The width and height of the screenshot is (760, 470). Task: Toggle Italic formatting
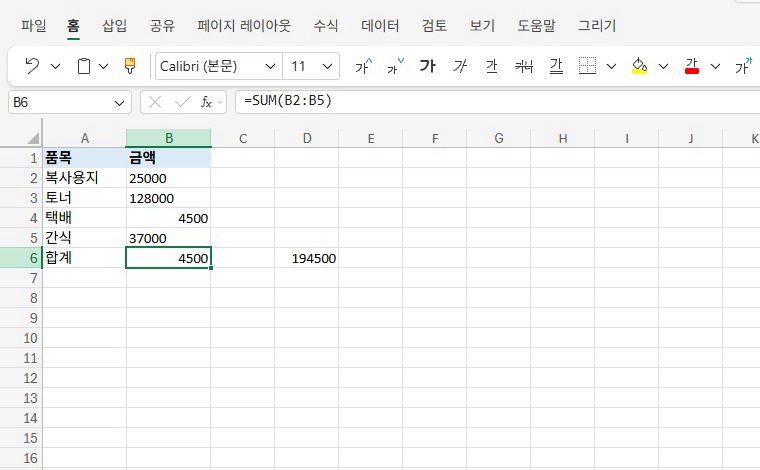coord(460,66)
